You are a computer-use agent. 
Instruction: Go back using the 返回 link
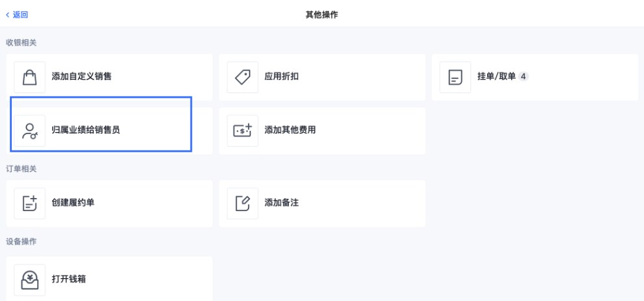[x=20, y=15]
